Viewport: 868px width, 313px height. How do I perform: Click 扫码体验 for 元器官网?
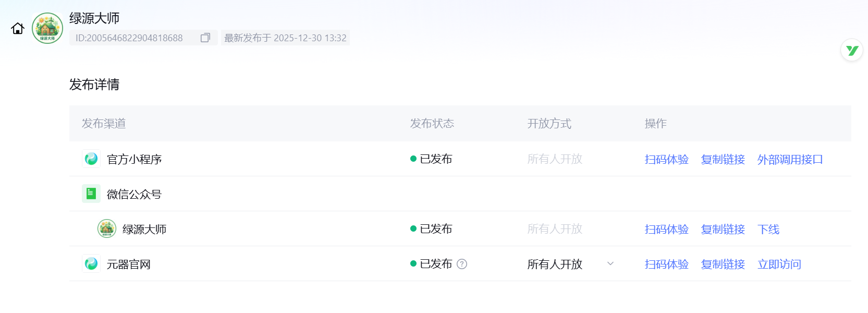(x=666, y=264)
